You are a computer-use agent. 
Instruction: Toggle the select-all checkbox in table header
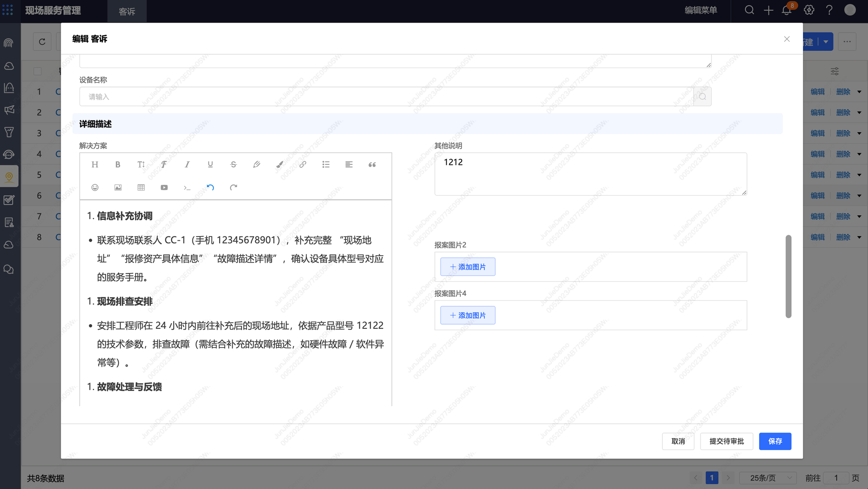[38, 71]
